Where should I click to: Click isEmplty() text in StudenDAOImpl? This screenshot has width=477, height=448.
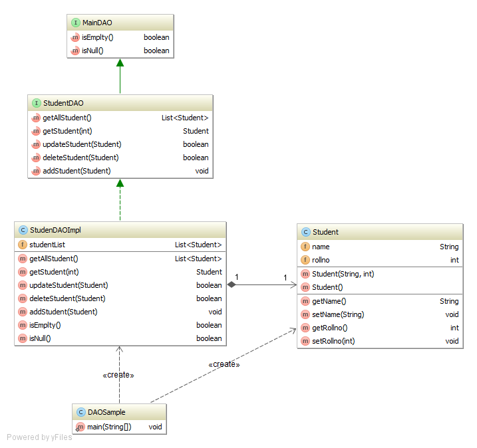tap(45, 325)
